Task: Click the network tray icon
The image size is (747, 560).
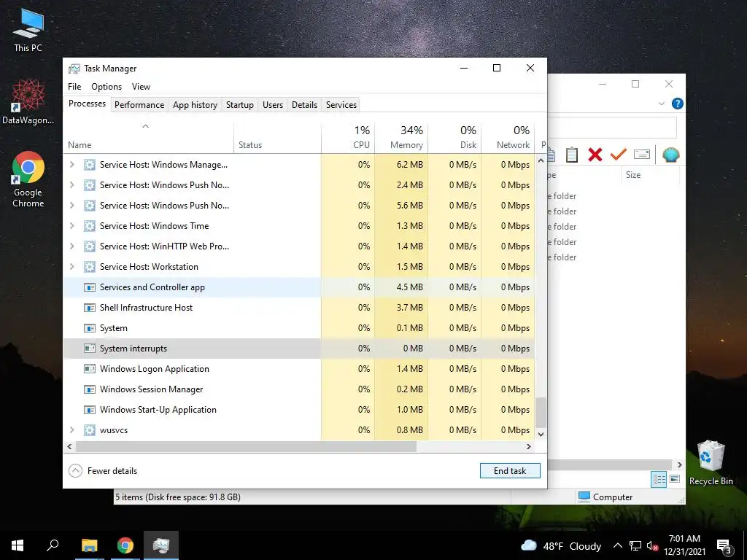Action: [x=635, y=545]
